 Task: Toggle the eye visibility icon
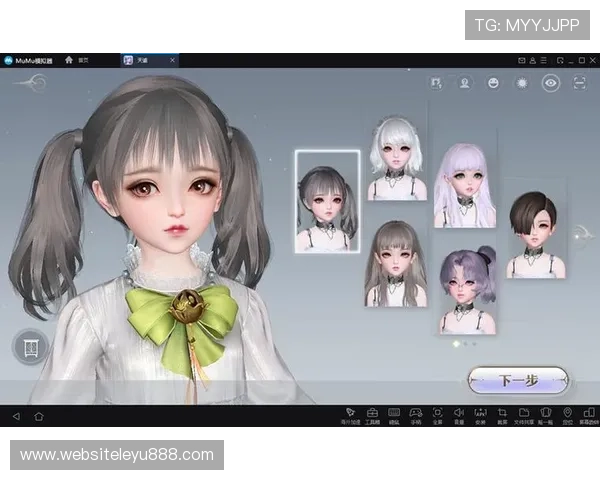tap(551, 83)
